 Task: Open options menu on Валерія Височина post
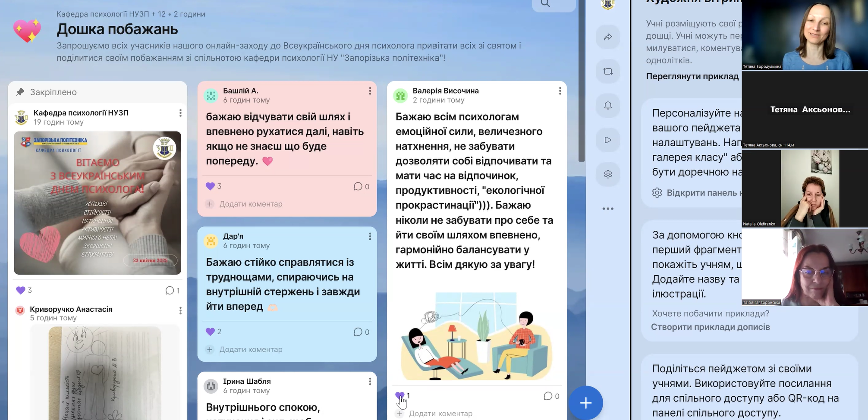(560, 91)
